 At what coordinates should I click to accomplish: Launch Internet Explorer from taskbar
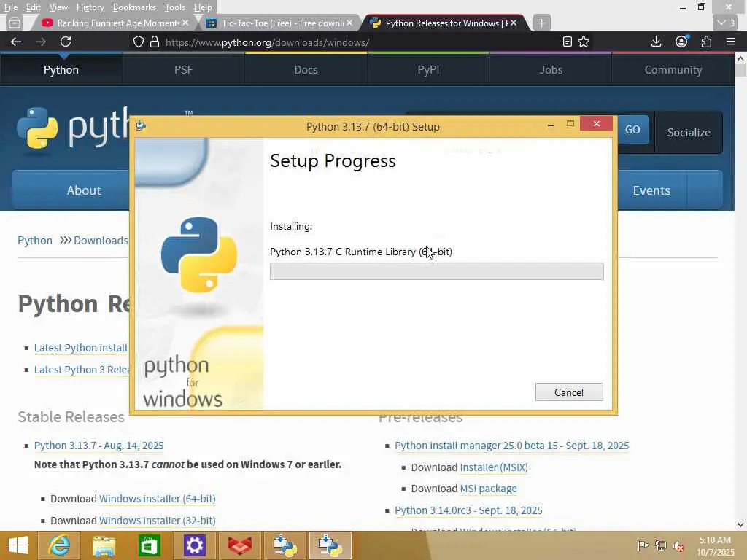58,545
